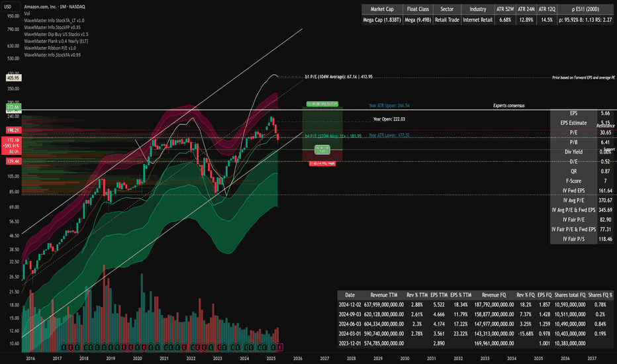Click the Shares total FQ column header
The width and height of the screenshot is (617, 364).
(570, 295)
